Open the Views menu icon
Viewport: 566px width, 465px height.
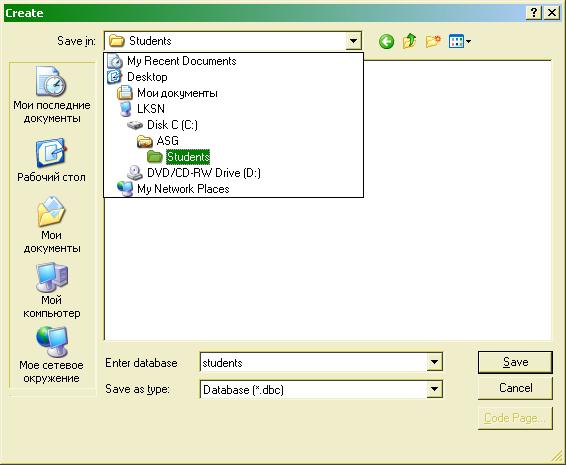pyautogui.click(x=460, y=42)
